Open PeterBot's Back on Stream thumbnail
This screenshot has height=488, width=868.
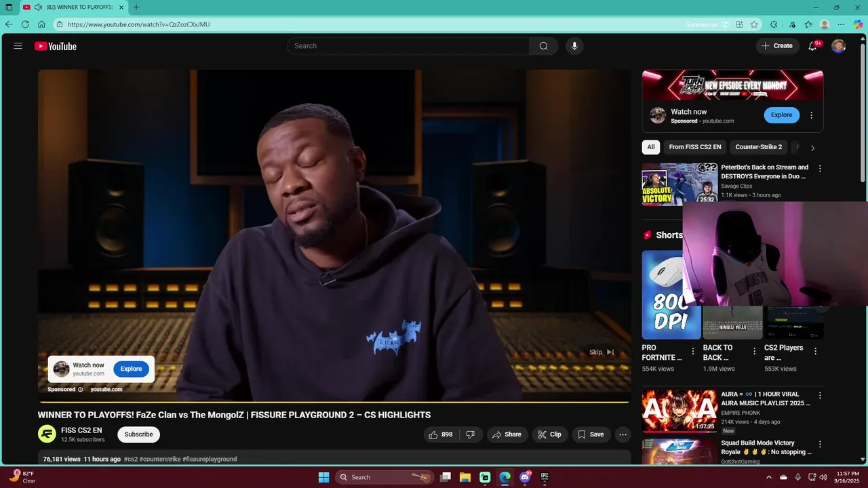tap(679, 184)
